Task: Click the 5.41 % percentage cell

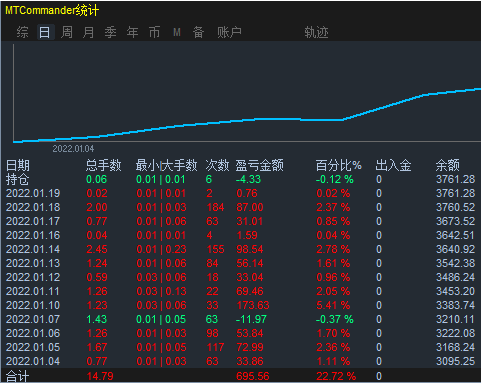Action: (x=333, y=305)
